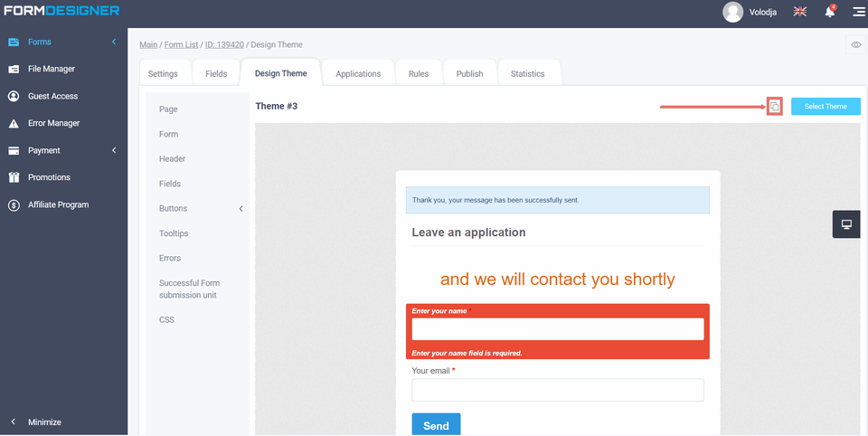Click the user avatar picture
Image resolution: width=868 pixels, height=436 pixels.
[x=733, y=12]
